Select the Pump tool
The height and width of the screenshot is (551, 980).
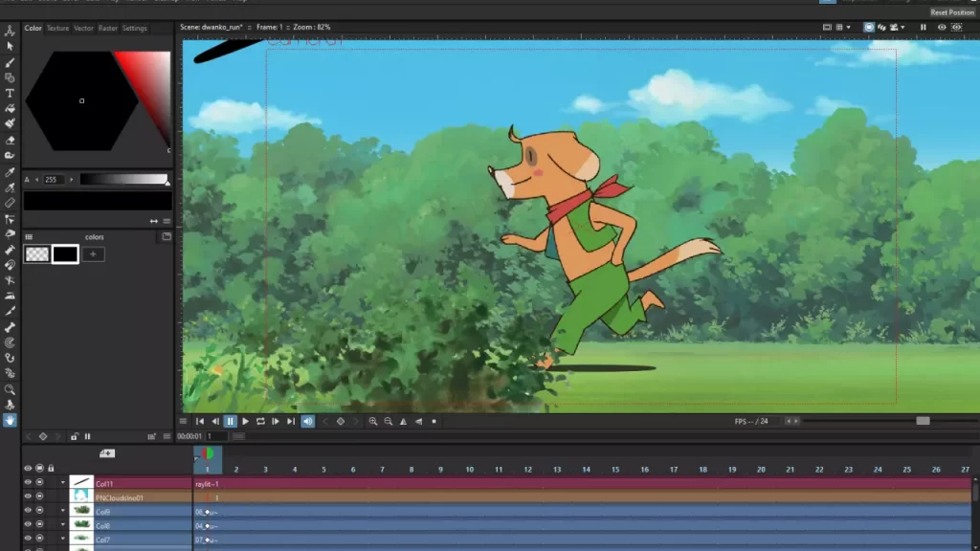tap(10, 250)
